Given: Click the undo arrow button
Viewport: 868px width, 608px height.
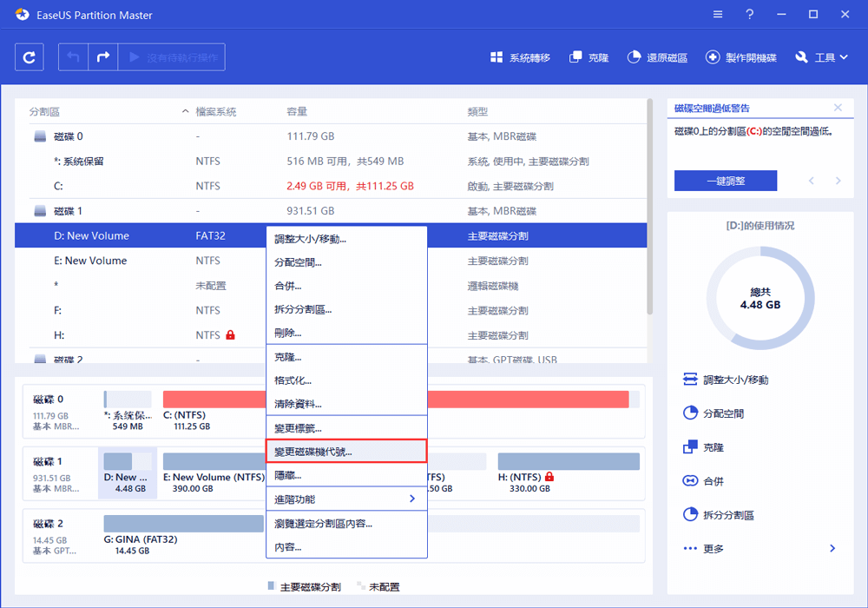Looking at the screenshot, I should click(73, 57).
